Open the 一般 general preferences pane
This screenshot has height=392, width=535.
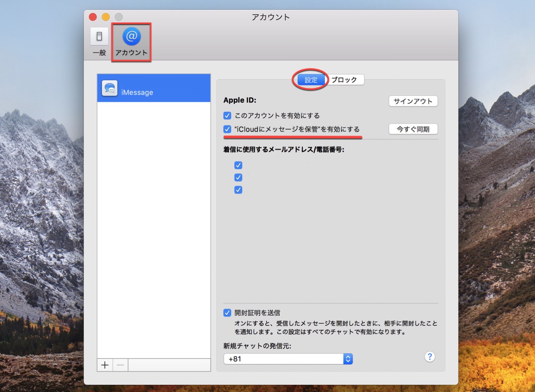click(99, 42)
